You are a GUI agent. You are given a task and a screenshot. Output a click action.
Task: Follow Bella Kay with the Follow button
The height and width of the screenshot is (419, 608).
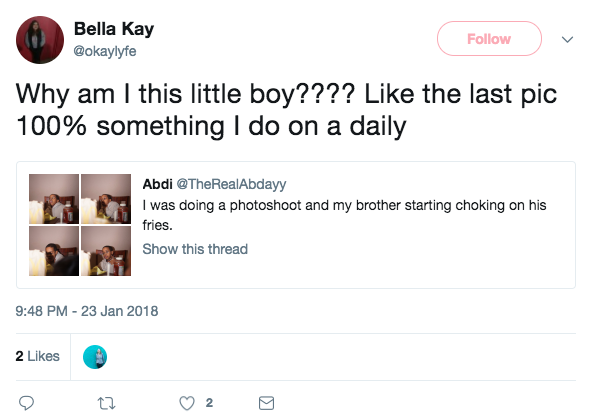point(489,40)
